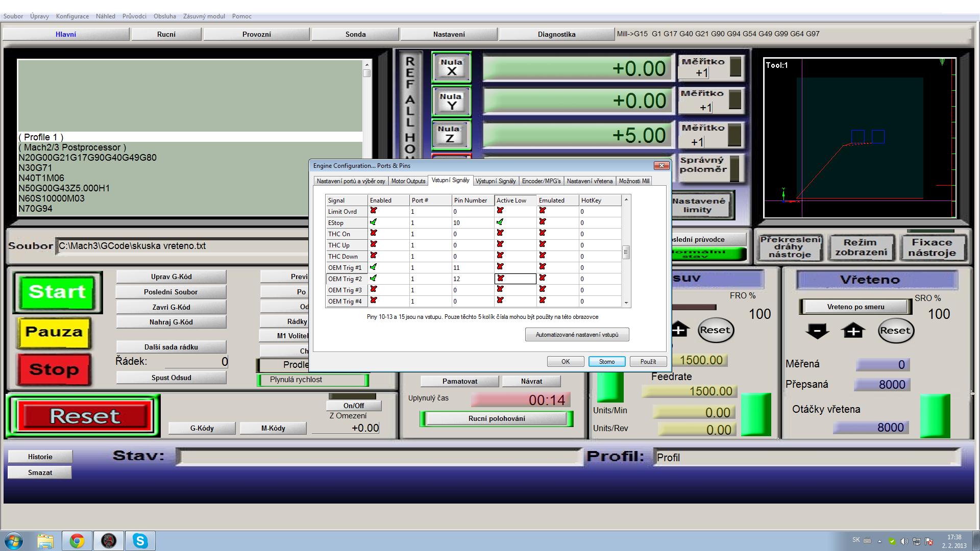
Task: Toggle EStop Enabled checkmark
Action: [374, 222]
